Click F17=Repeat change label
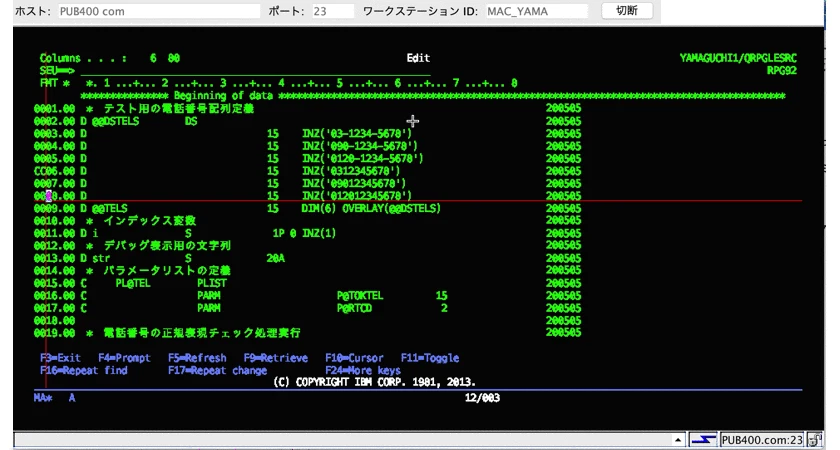 pos(218,370)
